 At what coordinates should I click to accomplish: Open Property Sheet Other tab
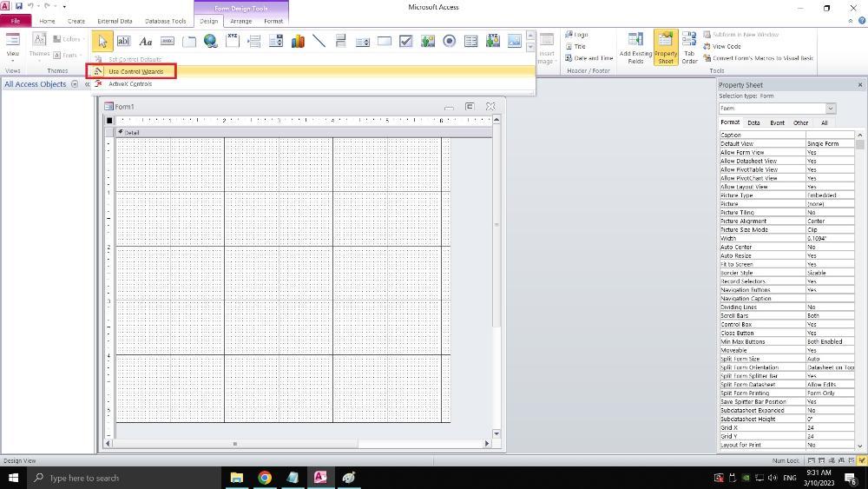(x=800, y=123)
